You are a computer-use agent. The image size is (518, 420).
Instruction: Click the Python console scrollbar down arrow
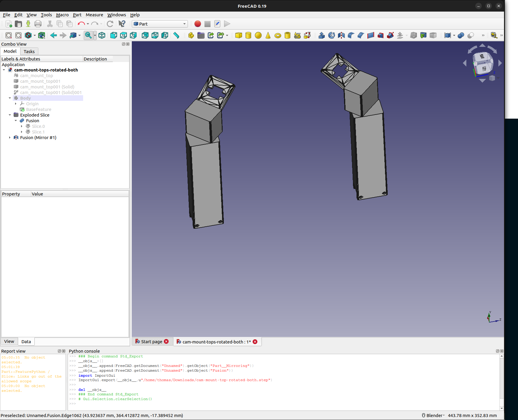point(502,408)
